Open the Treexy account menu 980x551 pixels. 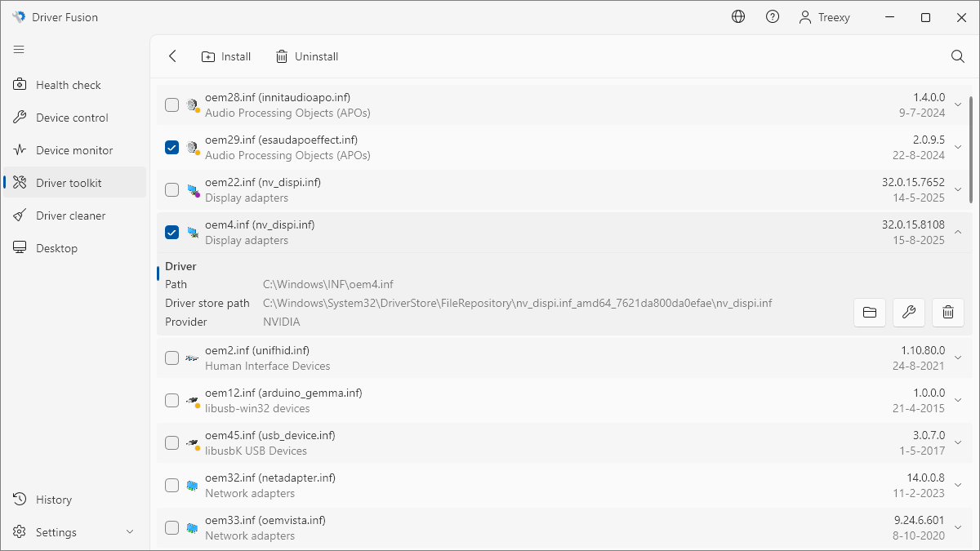tap(825, 17)
